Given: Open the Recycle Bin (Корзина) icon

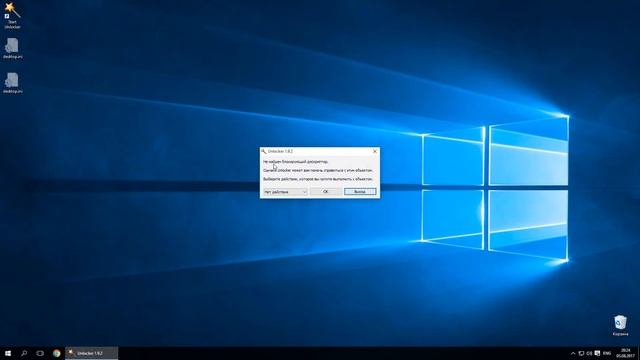Looking at the screenshot, I should (x=620, y=325).
